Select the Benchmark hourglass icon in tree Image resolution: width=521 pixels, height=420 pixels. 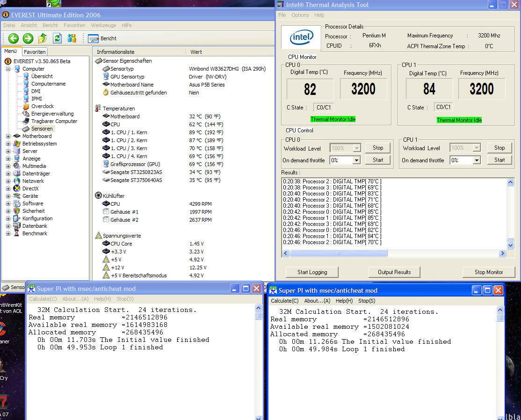17,233
